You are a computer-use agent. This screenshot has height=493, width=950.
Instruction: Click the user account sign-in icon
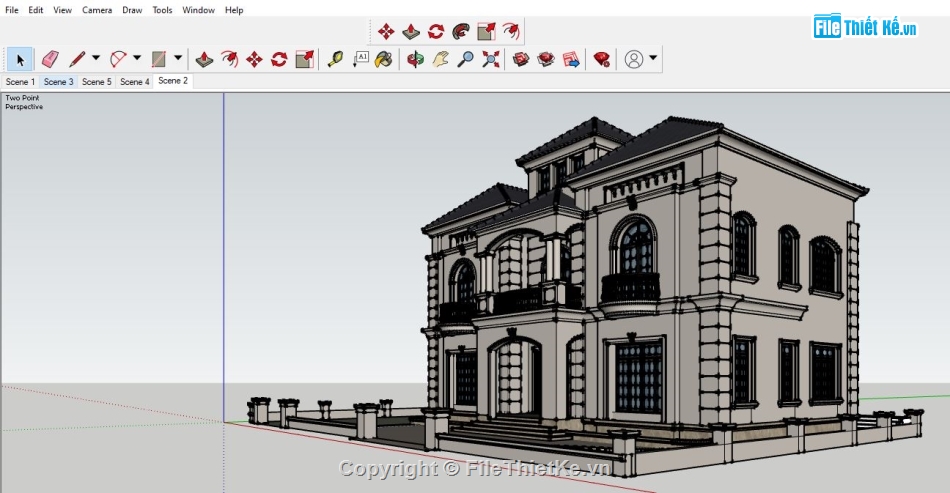pos(634,59)
